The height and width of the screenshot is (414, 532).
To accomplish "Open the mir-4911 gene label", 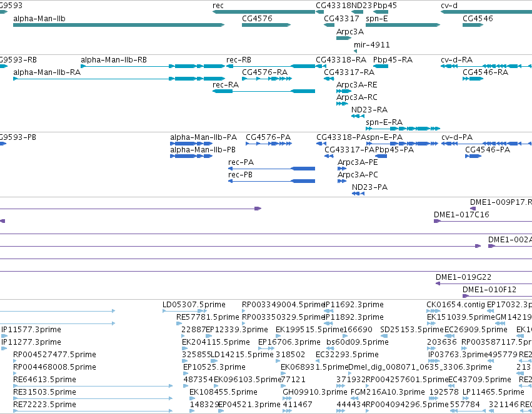I will [371, 45].
